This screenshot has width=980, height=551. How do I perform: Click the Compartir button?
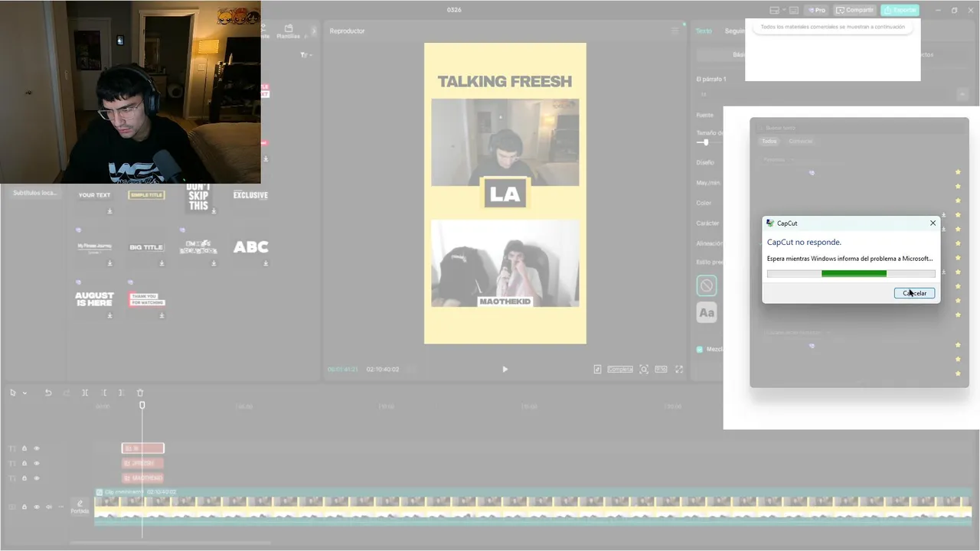854,10
